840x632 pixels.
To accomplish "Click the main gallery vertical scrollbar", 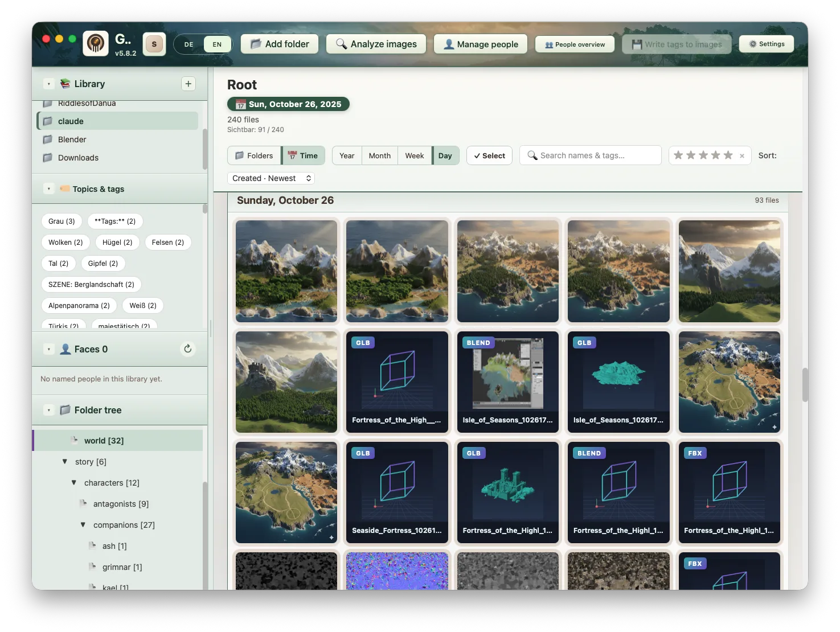I will point(805,385).
